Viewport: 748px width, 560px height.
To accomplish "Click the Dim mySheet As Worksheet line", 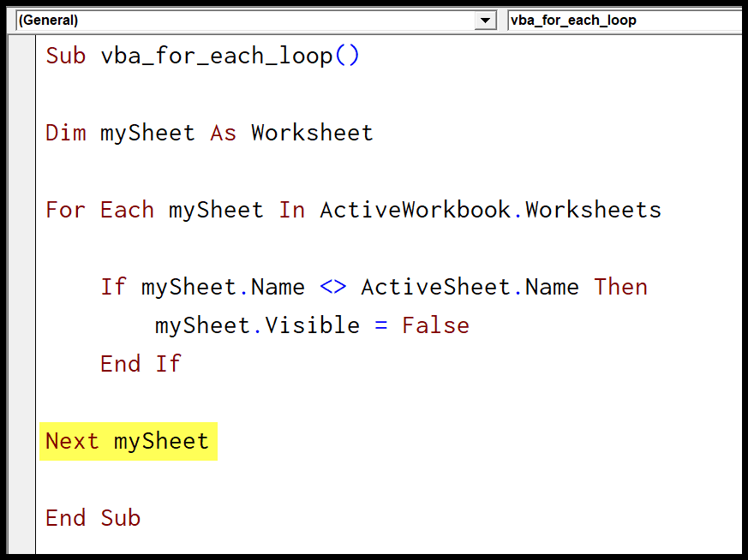I will [x=209, y=133].
